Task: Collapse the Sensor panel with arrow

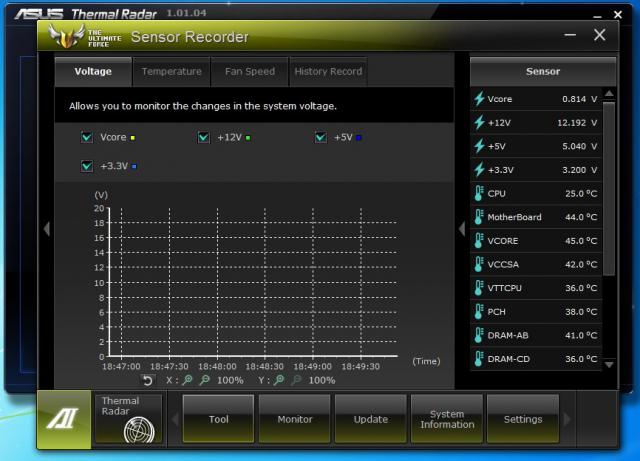Action: pos(462,229)
